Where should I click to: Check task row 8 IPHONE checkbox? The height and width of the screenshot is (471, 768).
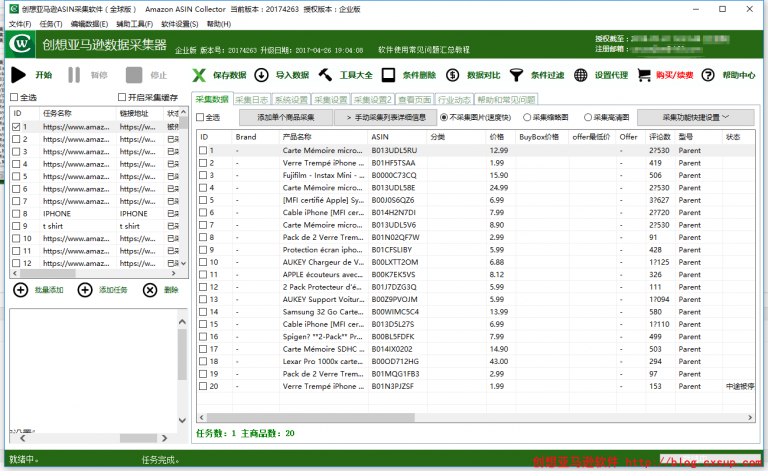click(x=16, y=213)
